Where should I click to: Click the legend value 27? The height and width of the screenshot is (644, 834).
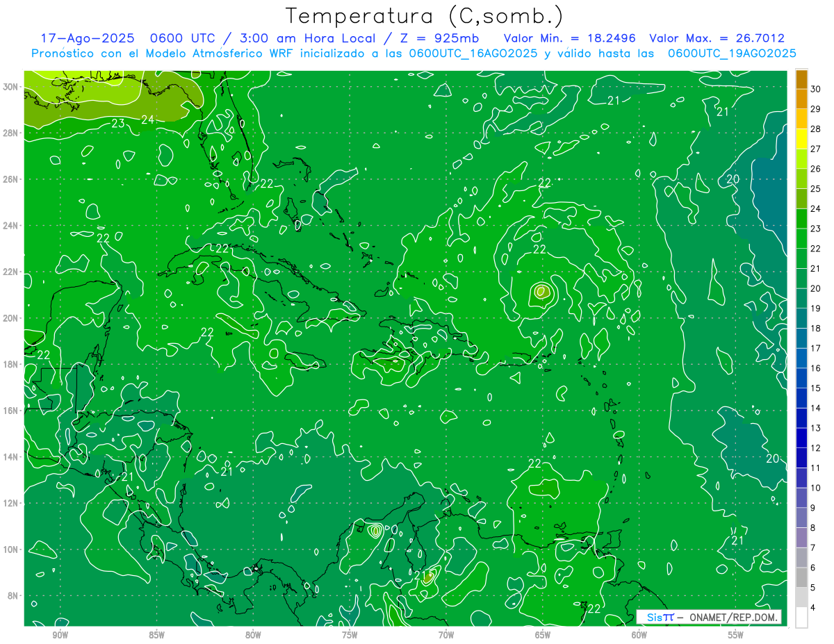coord(816,149)
